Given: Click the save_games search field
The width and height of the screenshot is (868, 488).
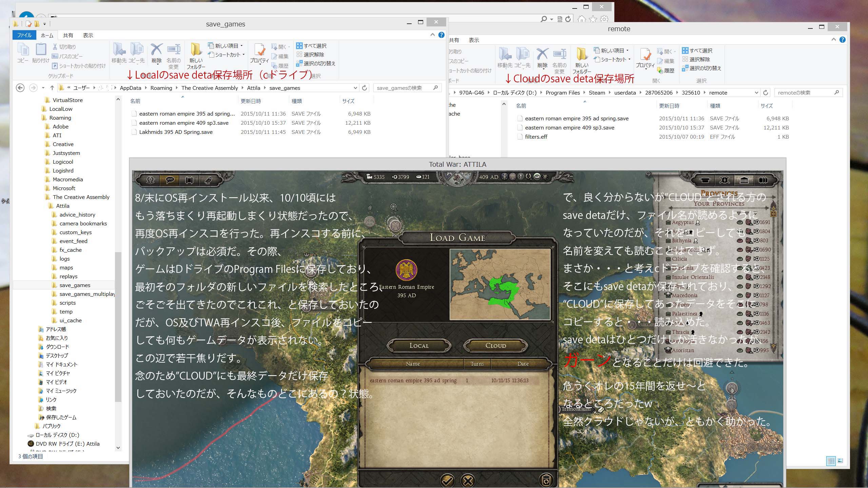Looking at the screenshot, I should click(407, 88).
